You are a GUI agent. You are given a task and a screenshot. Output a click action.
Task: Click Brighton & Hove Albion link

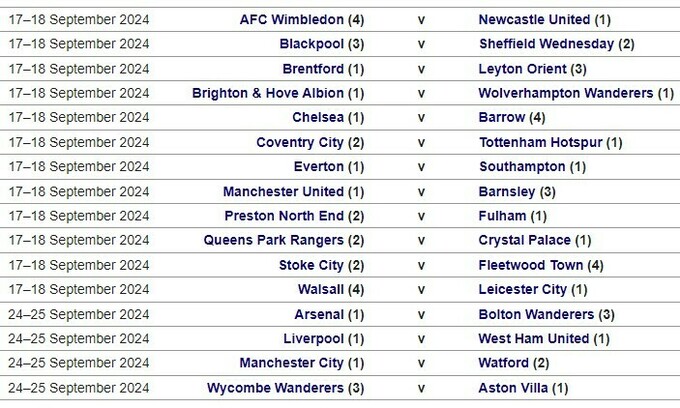(268, 93)
